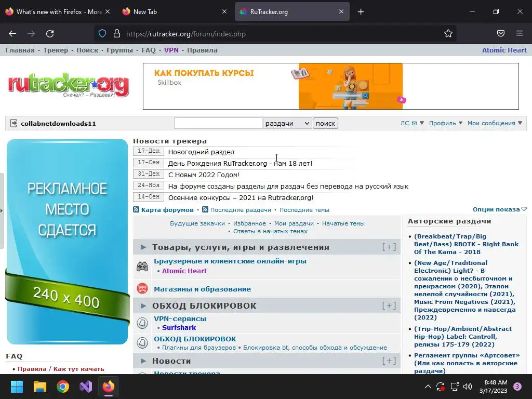Image resolution: width=532 pixels, height=399 pixels.
Task: Click Firefox icon in the taskbar
Action: click(x=109, y=387)
